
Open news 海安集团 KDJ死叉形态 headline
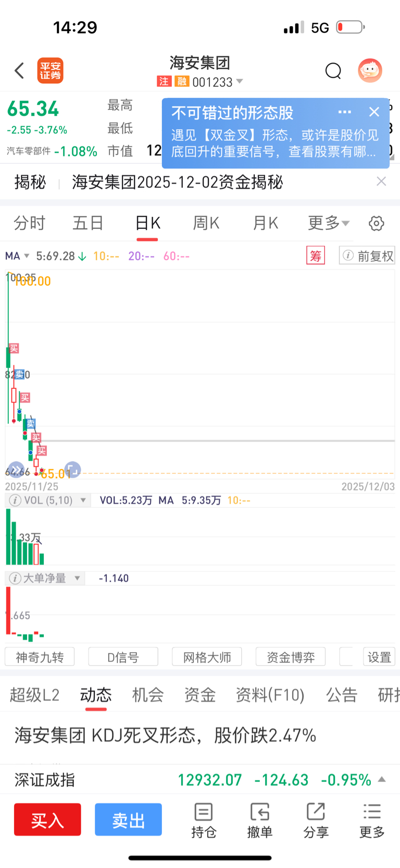[166, 736]
